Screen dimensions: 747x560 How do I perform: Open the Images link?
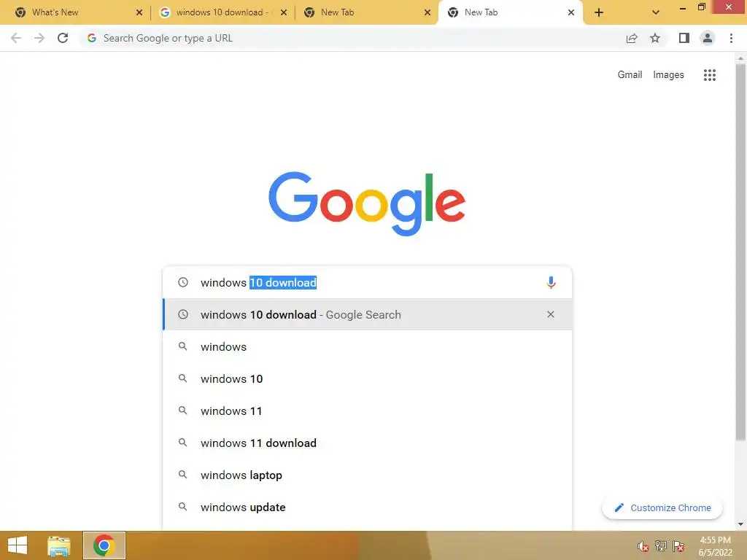(668, 75)
